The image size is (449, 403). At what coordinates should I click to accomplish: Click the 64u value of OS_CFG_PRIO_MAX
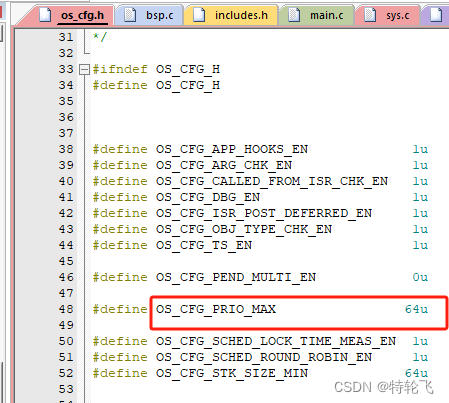(416, 309)
